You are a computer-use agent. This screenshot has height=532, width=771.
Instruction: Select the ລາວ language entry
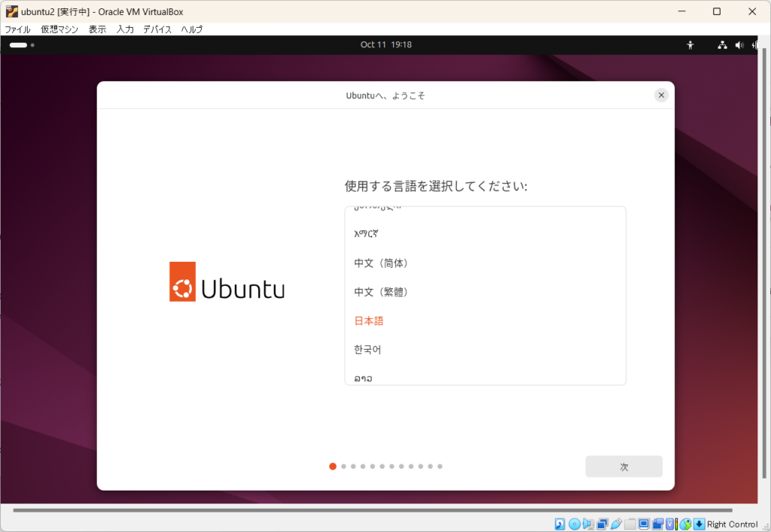point(486,376)
